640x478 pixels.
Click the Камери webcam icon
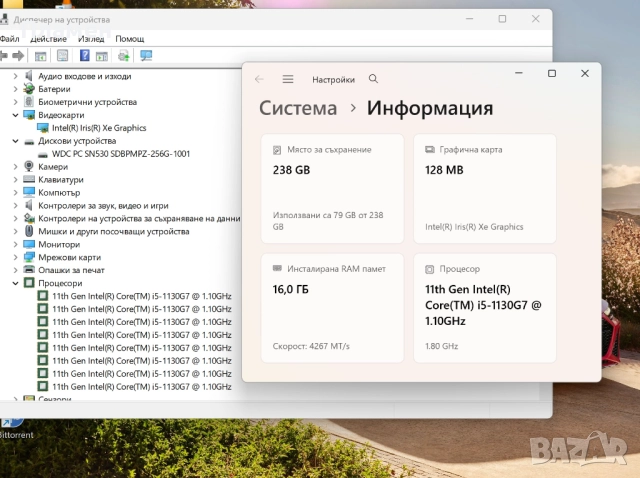tap(29, 166)
